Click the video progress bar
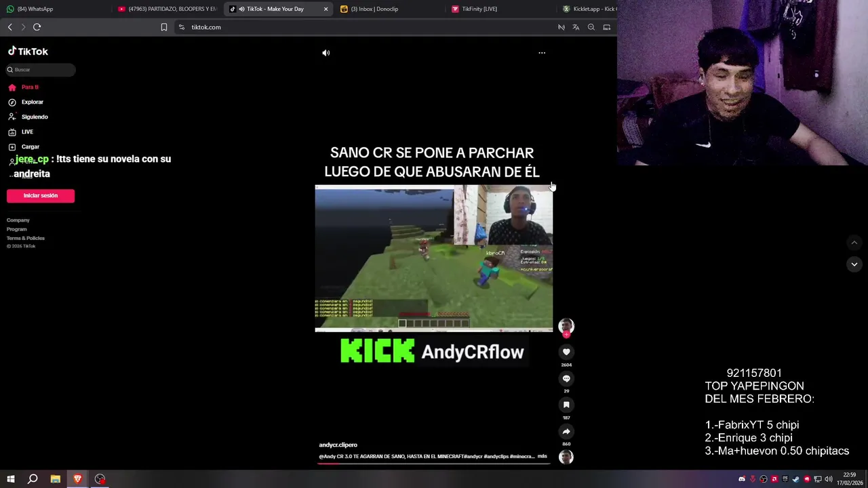Viewport: 868px width, 488px height. [434, 464]
